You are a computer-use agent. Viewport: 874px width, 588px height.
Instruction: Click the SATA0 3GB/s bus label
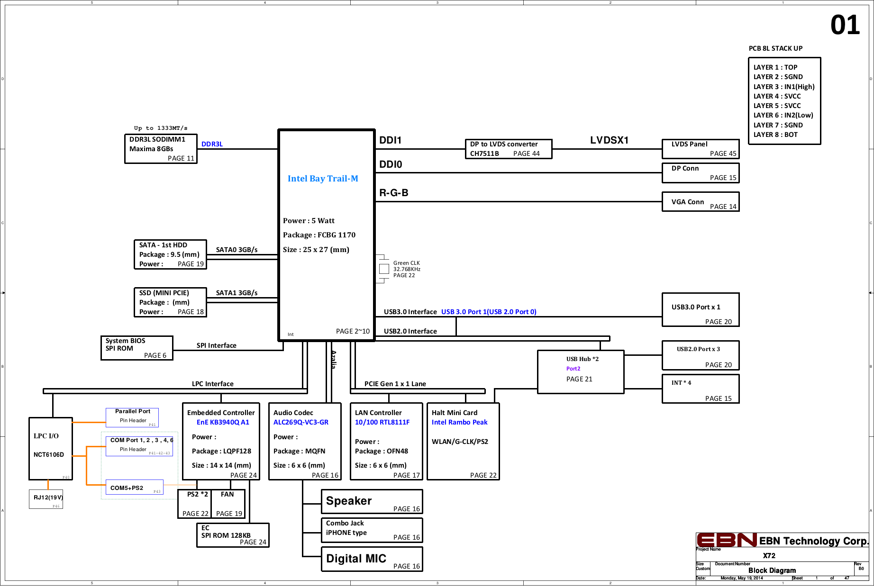[x=237, y=250]
